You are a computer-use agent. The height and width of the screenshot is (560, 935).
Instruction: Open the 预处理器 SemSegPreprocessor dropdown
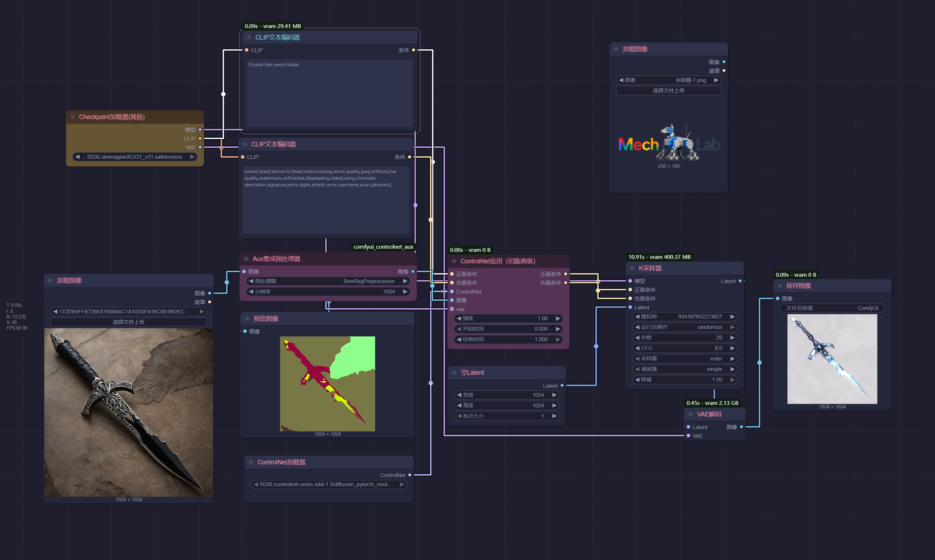pyautogui.click(x=328, y=281)
